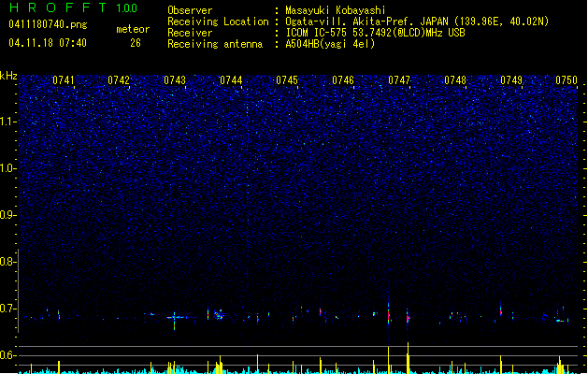Click the 0.9 kHz axis label
588x374 pixels.
[7, 215]
